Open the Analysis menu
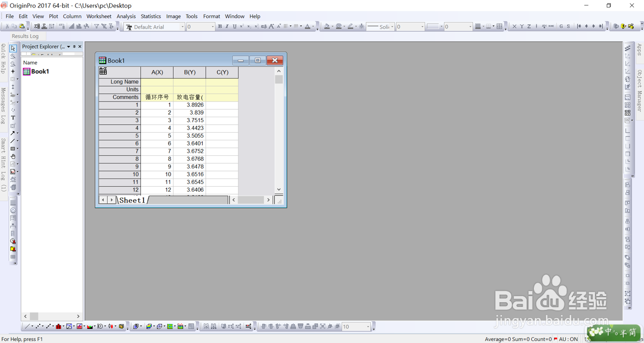The height and width of the screenshot is (343, 644). pyautogui.click(x=126, y=16)
